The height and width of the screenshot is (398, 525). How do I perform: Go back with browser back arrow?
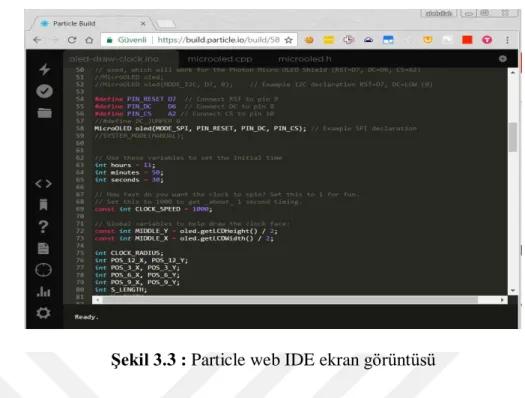click(x=37, y=40)
